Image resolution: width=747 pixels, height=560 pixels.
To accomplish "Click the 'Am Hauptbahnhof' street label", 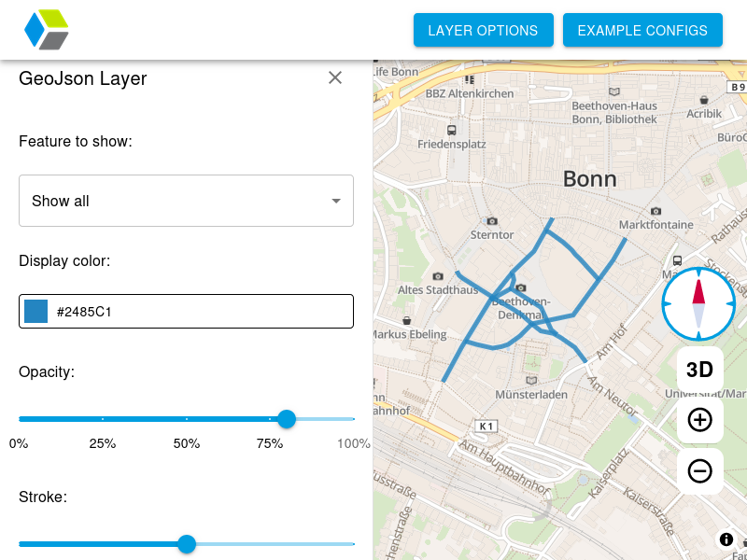I will tap(505, 467).
